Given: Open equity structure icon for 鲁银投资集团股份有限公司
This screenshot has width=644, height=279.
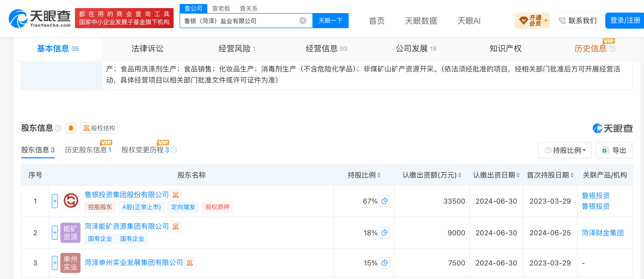Looking at the screenshot, I should (x=176, y=195).
